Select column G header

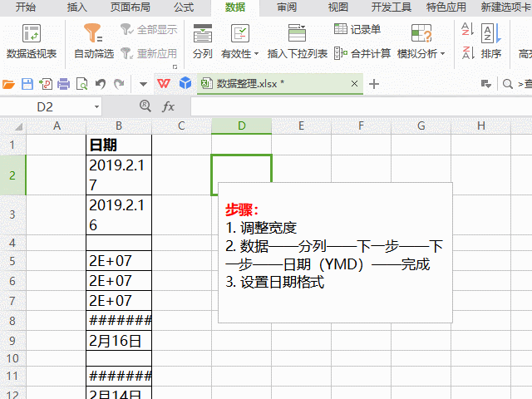click(421, 126)
